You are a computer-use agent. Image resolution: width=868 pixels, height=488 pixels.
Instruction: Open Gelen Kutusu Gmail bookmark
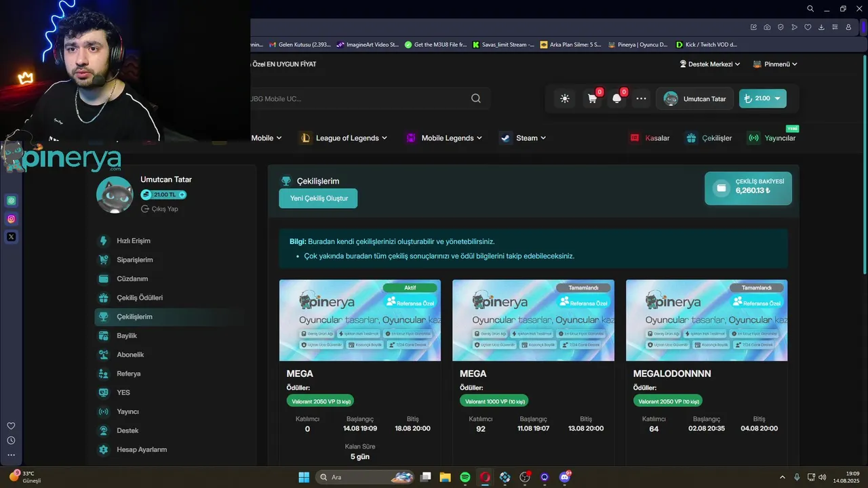pyautogui.click(x=300, y=45)
